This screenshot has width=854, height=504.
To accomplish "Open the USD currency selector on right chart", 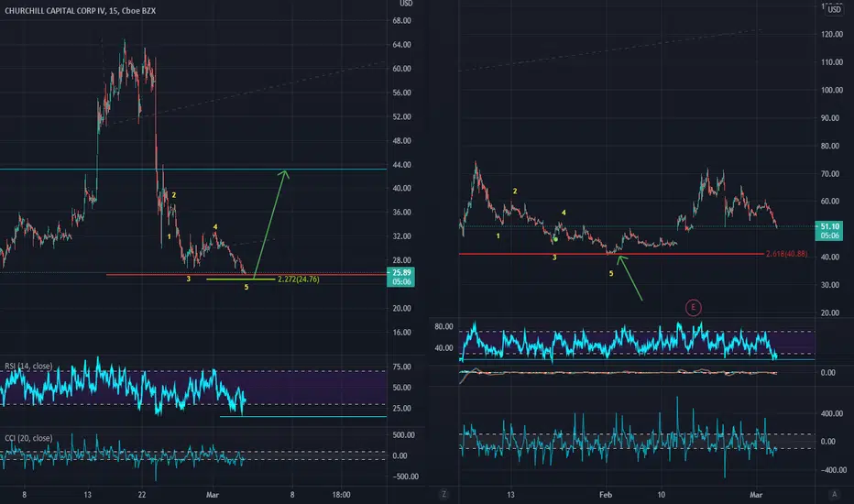I will click(x=834, y=10).
